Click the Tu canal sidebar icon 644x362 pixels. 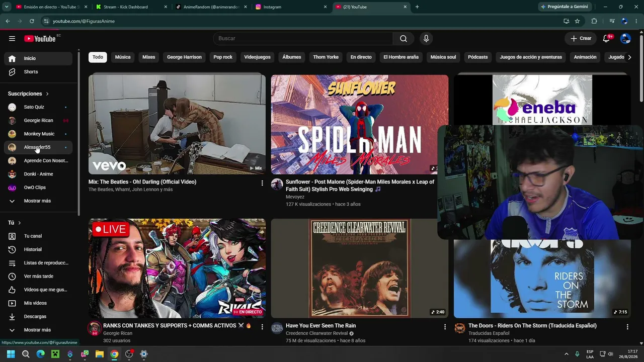point(12,236)
